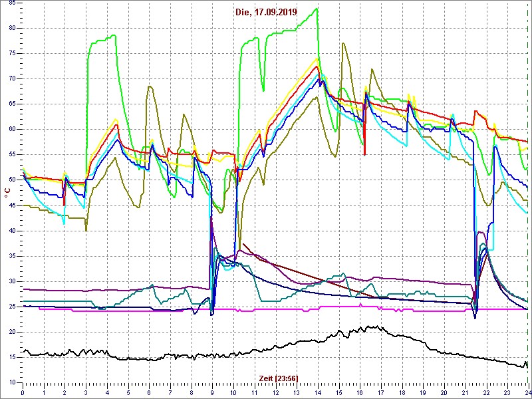
Task: Click hour 12 on the time axis
Action: tap(275, 393)
